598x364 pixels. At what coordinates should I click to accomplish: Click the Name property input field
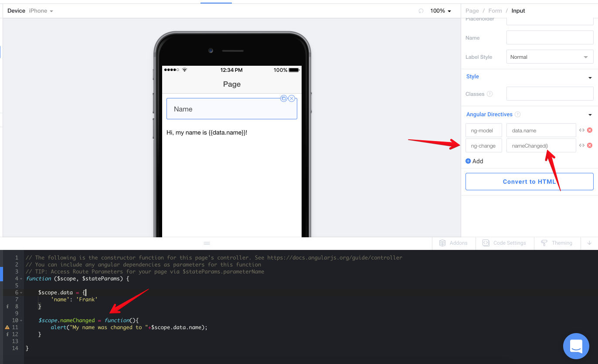pos(550,38)
